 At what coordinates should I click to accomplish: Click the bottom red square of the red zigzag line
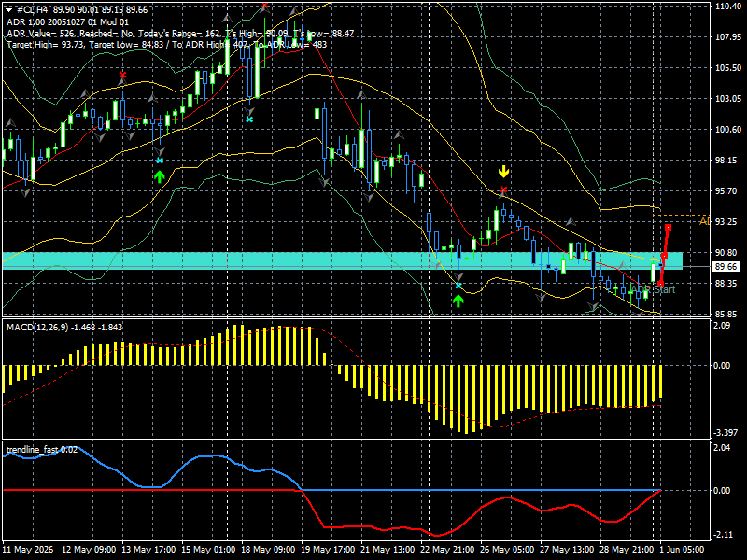coord(660,285)
